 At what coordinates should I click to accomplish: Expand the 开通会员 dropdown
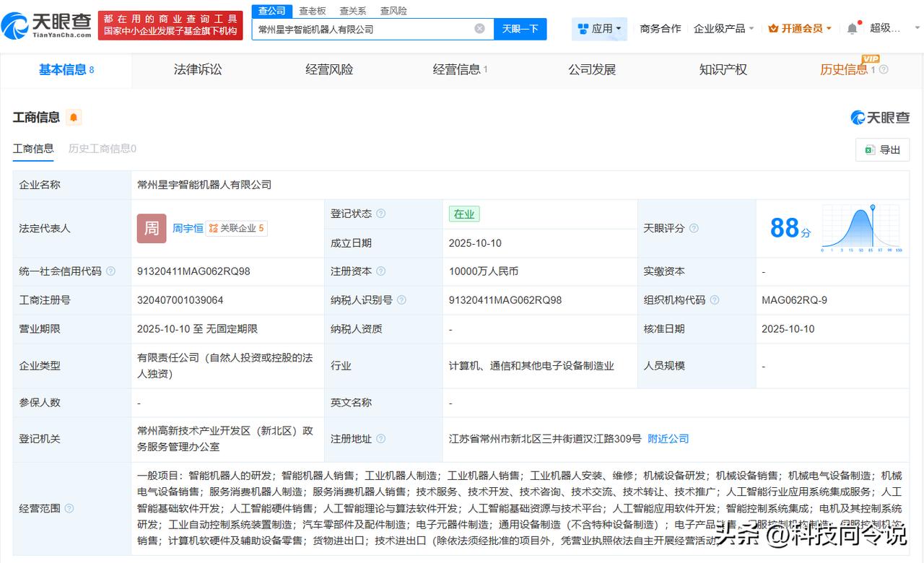tap(800, 29)
